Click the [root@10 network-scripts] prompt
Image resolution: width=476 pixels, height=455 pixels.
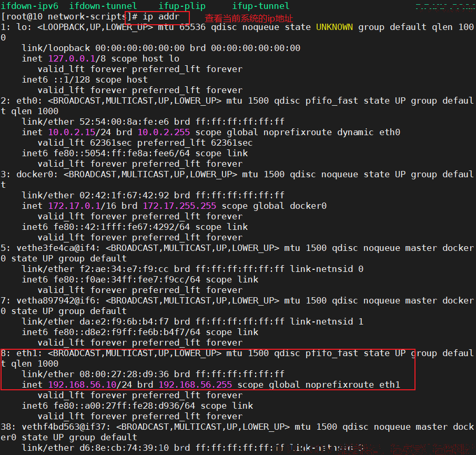(x=66, y=17)
